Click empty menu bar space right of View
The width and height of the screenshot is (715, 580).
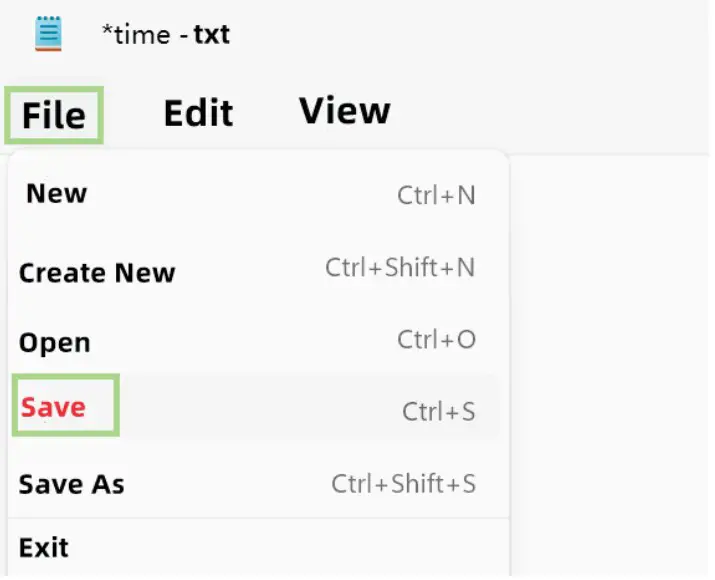point(550,112)
